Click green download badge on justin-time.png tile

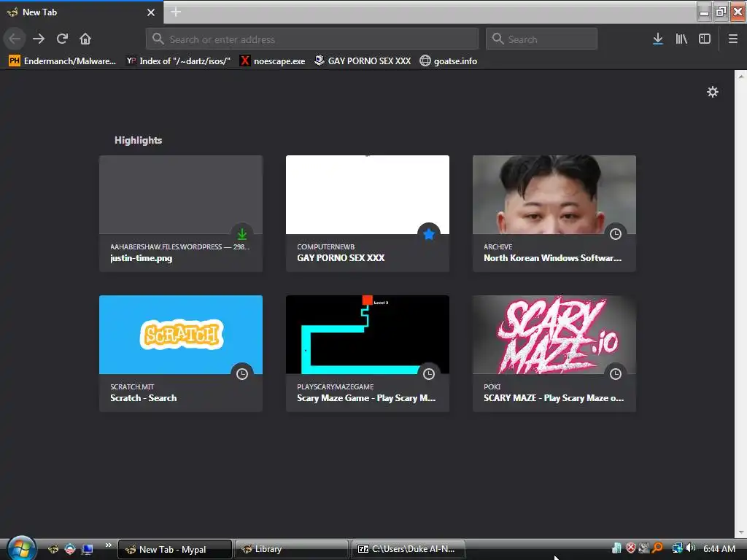(x=242, y=234)
